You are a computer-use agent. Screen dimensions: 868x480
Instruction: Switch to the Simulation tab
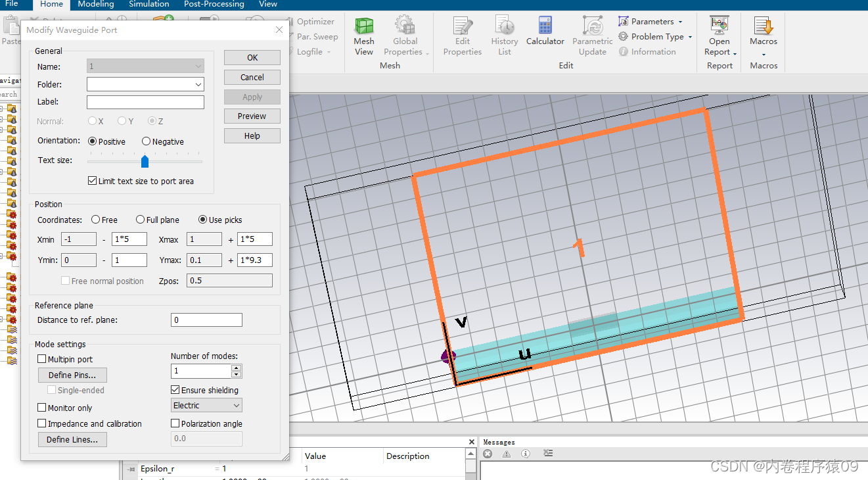point(149,4)
